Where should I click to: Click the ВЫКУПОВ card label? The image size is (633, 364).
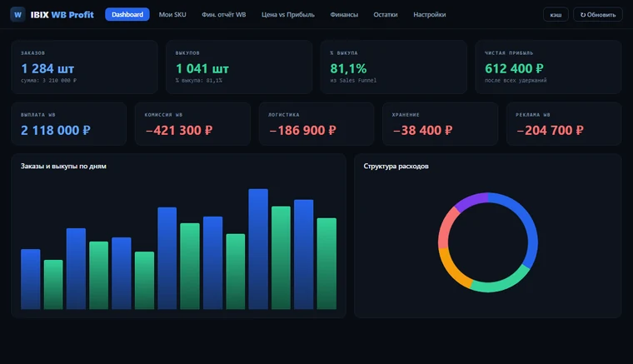[x=187, y=53]
